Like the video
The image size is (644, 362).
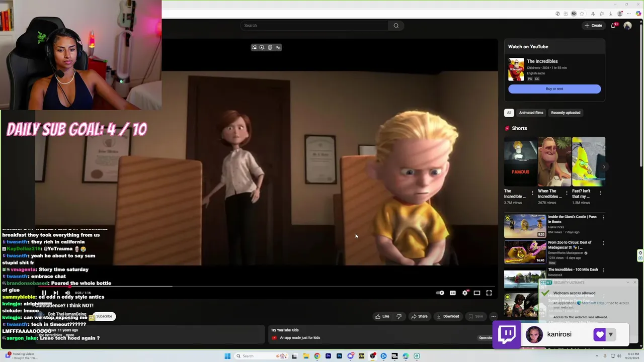[382, 316]
